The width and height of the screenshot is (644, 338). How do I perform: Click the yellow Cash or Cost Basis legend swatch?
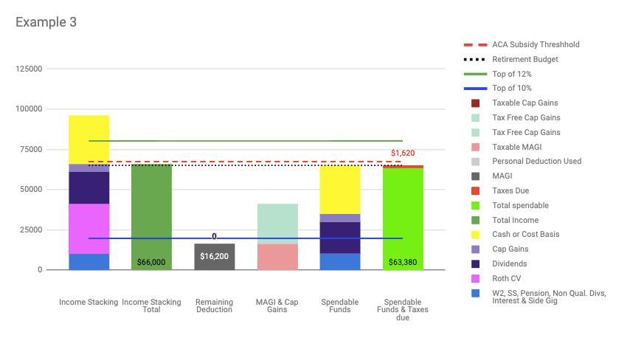475,234
